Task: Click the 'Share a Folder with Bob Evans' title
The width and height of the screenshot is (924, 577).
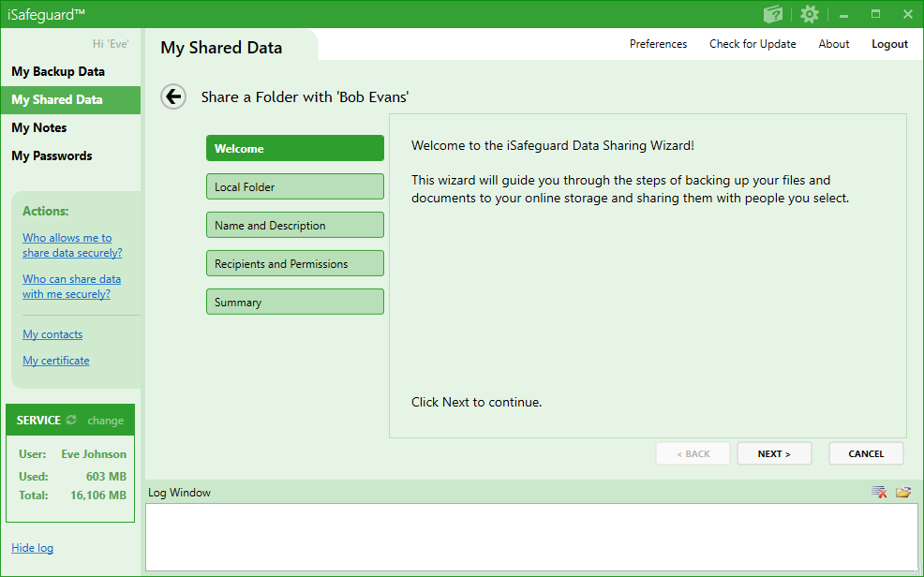Action: [x=306, y=97]
